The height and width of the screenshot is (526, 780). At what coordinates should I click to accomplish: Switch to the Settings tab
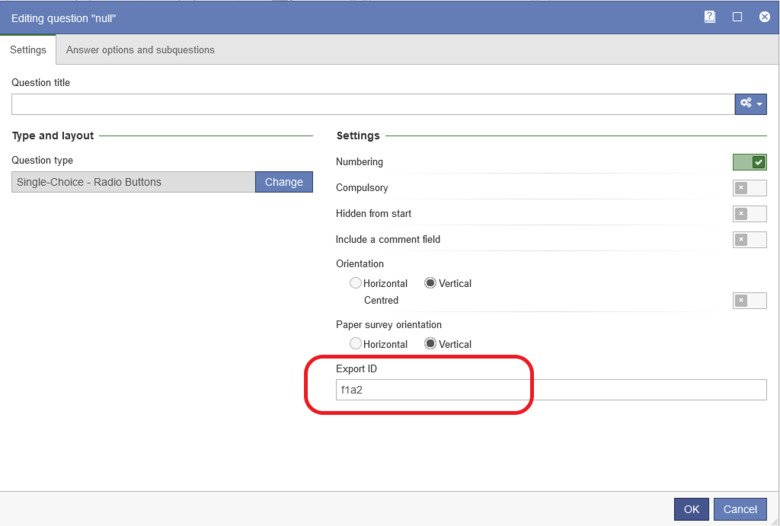(x=28, y=50)
